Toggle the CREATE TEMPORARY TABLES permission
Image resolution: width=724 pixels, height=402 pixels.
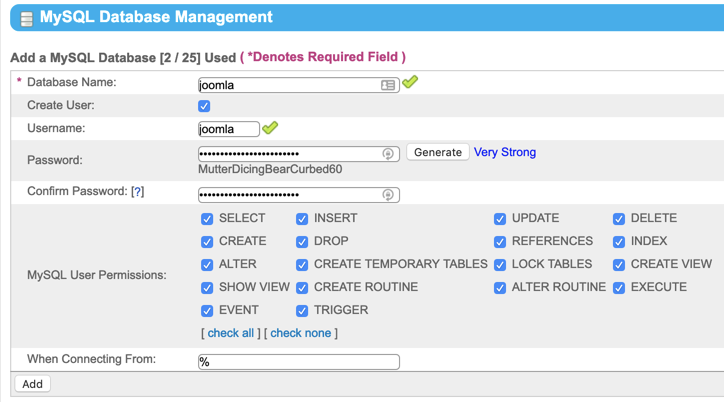point(302,265)
